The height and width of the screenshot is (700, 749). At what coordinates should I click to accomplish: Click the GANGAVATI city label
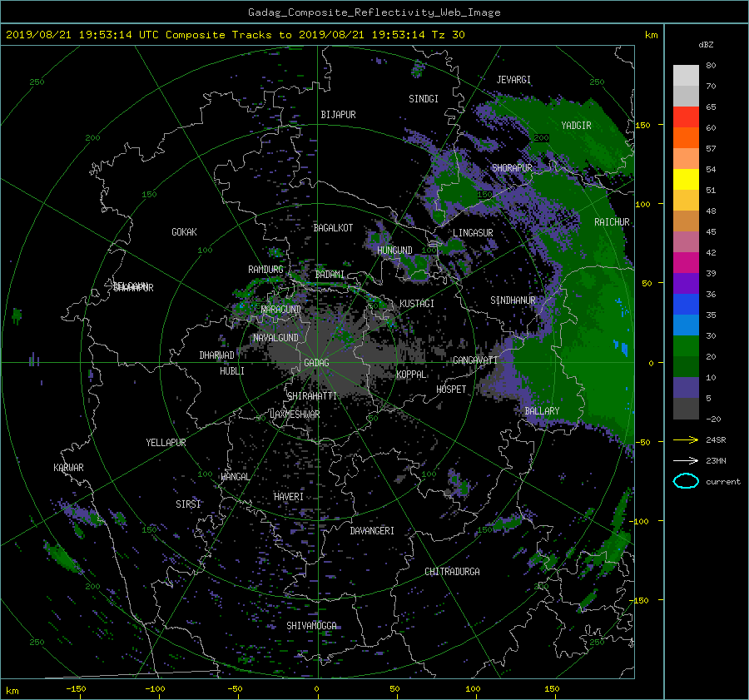[475, 360]
